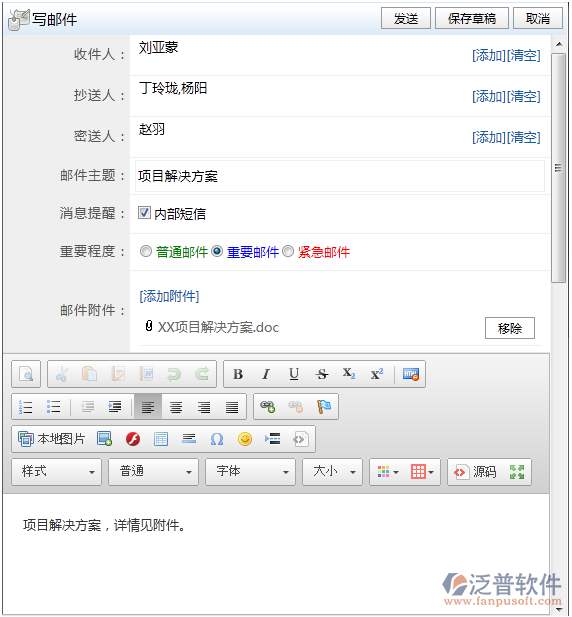Insert numbered list
The height and width of the screenshot is (617, 572).
(26, 406)
